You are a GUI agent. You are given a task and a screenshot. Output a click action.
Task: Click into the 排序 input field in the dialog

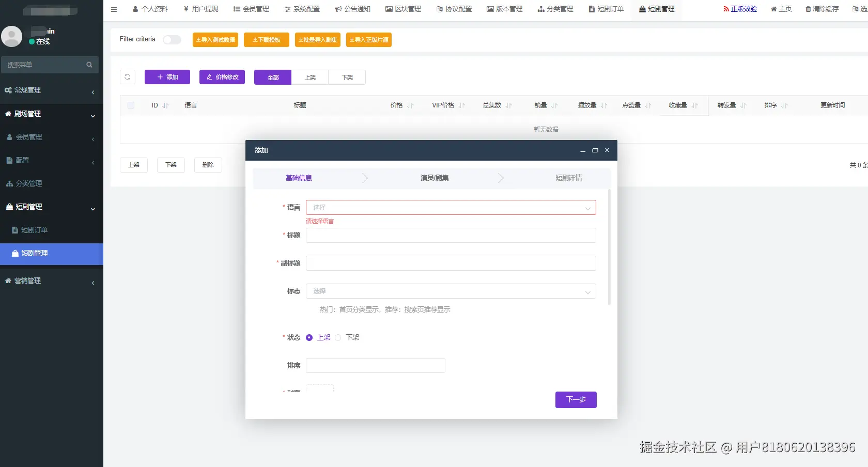[376, 365]
